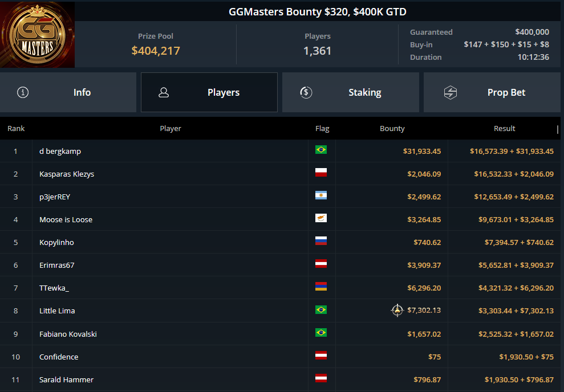Click the Austria flag for Erimras67
The image size is (564, 392).
(321, 264)
